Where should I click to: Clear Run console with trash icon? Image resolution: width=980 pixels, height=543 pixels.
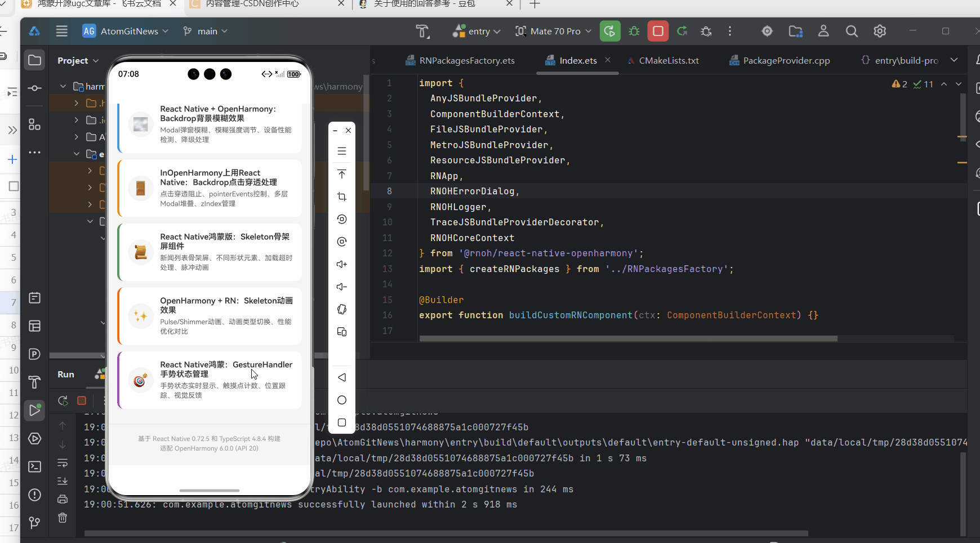coord(63,517)
